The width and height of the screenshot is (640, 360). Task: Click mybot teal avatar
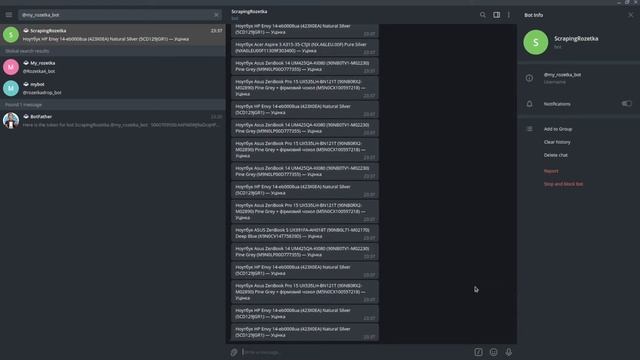tap(11, 88)
